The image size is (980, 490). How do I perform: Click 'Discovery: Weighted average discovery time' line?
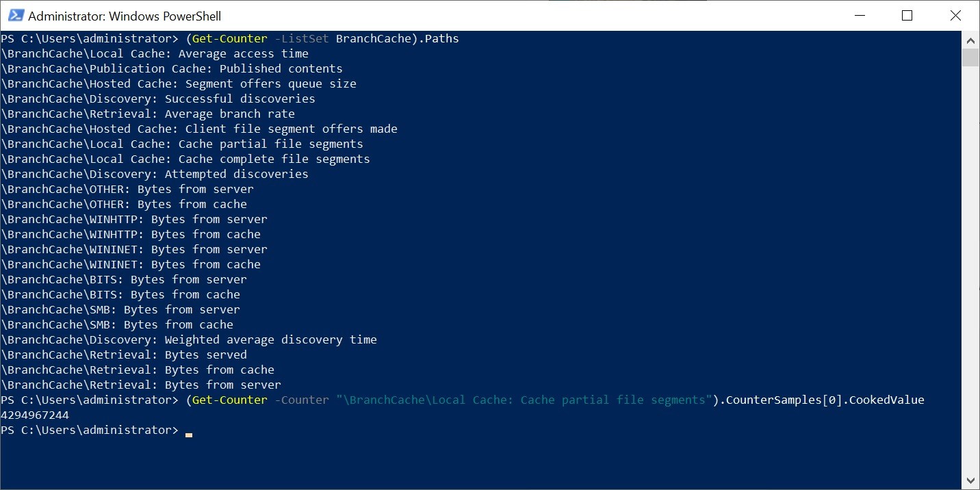pyautogui.click(x=189, y=339)
